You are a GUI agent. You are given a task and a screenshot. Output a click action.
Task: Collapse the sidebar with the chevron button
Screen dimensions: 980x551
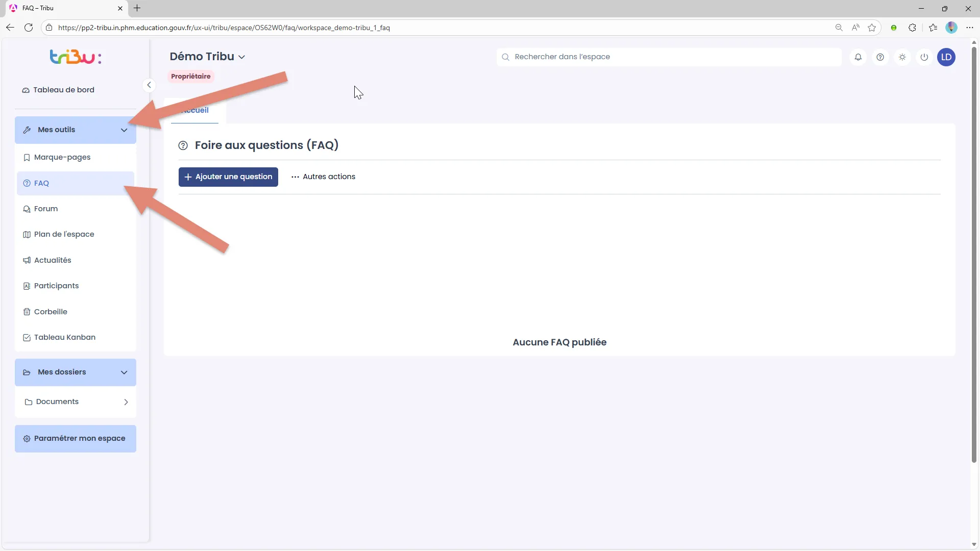coord(149,85)
